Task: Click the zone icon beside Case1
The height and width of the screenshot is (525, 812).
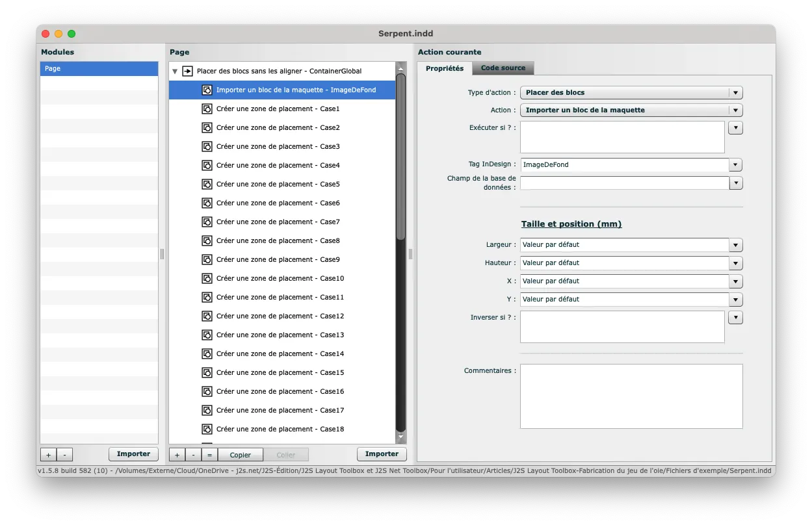Action: click(x=207, y=109)
